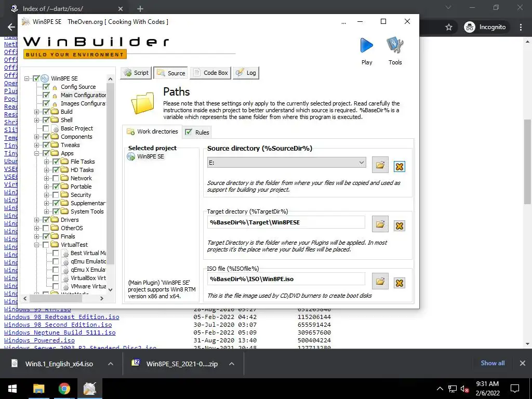The height and width of the screenshot is (399, 532).
Task: Click the WinBuilder taskbar icon
Action: 89,389
